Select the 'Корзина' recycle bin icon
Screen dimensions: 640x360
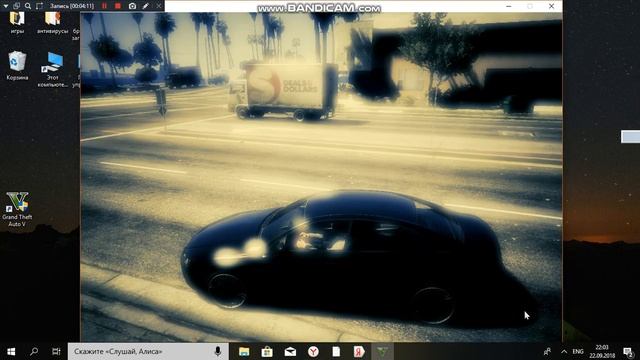(x=17, y=66)
